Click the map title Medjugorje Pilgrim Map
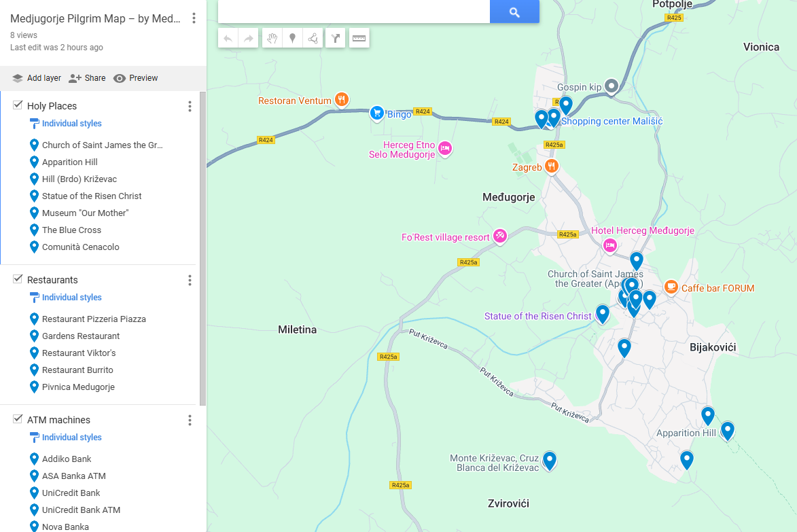Image resolution: width=797 pixels, height=532 pixels. point(96,19)
